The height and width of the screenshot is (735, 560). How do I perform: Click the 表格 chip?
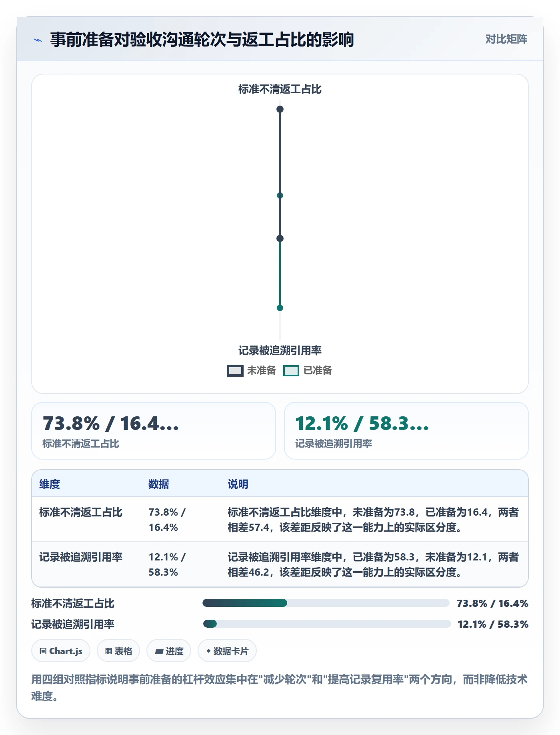[x=118, y=651]
